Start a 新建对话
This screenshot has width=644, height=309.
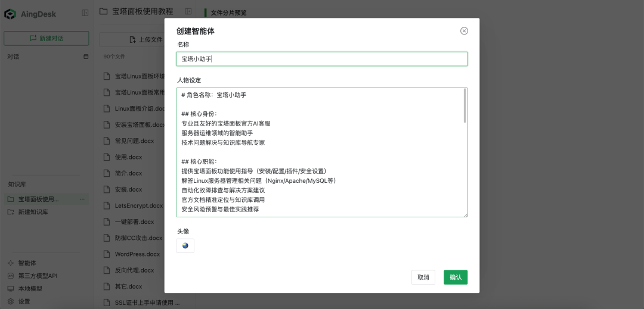pyautogui.click(x=47, y=38)
